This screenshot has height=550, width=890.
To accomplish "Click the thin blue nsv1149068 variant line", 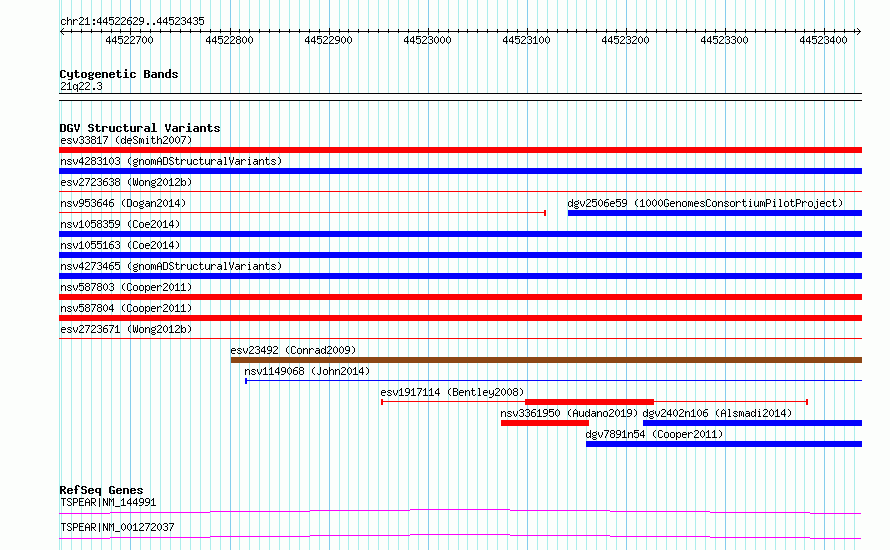I will (553, 381).
